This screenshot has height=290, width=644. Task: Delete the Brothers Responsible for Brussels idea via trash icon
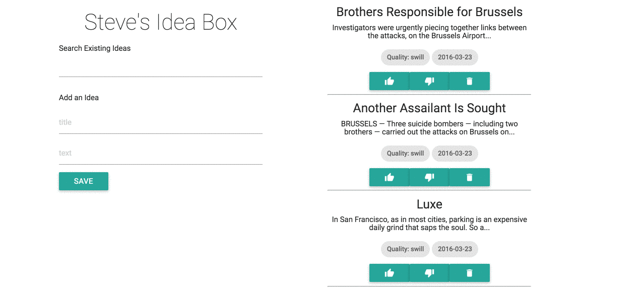point(469,81)
